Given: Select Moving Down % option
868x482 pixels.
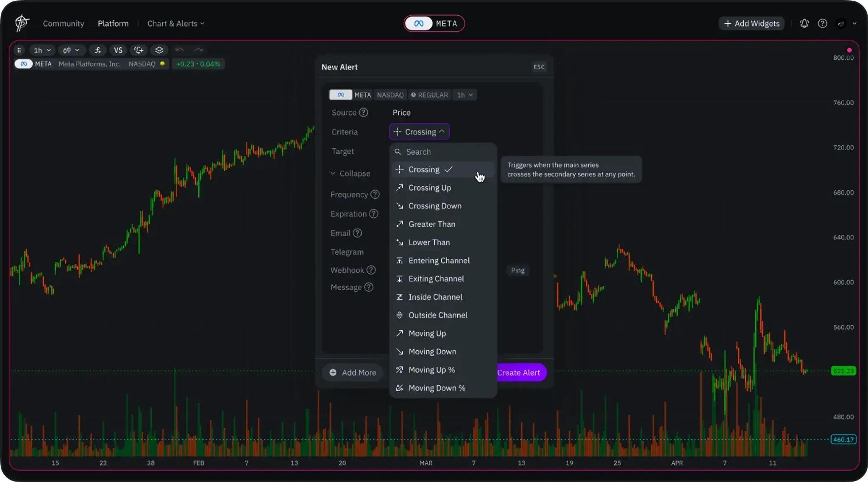Looking at the screenshot, I should [437, 388].
